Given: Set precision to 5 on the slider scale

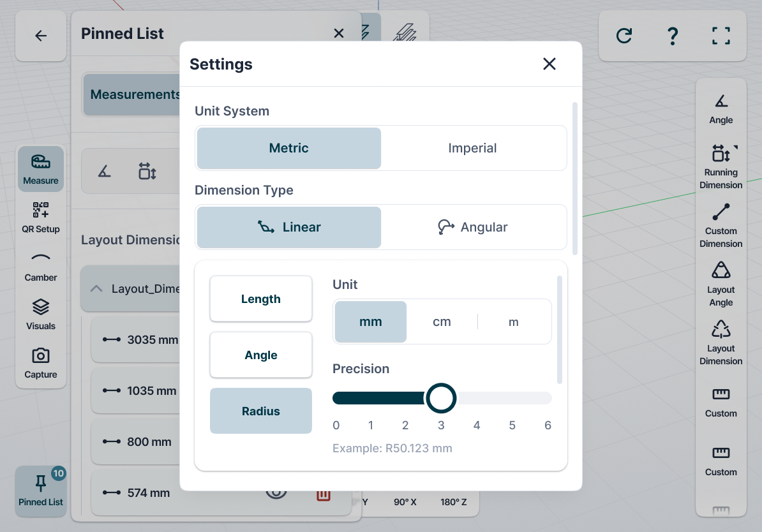Looking at the screenshot, I should coord(512,425).
